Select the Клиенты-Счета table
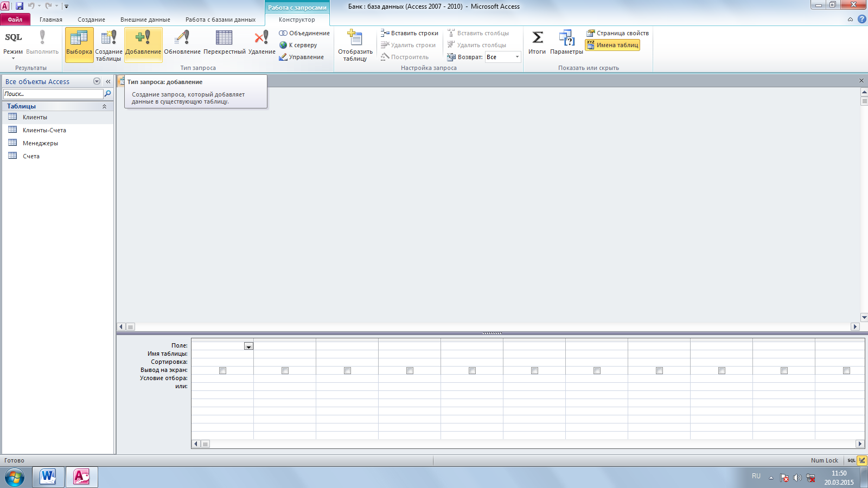Viewport: 868px width, 488px height. coord(58,130)
